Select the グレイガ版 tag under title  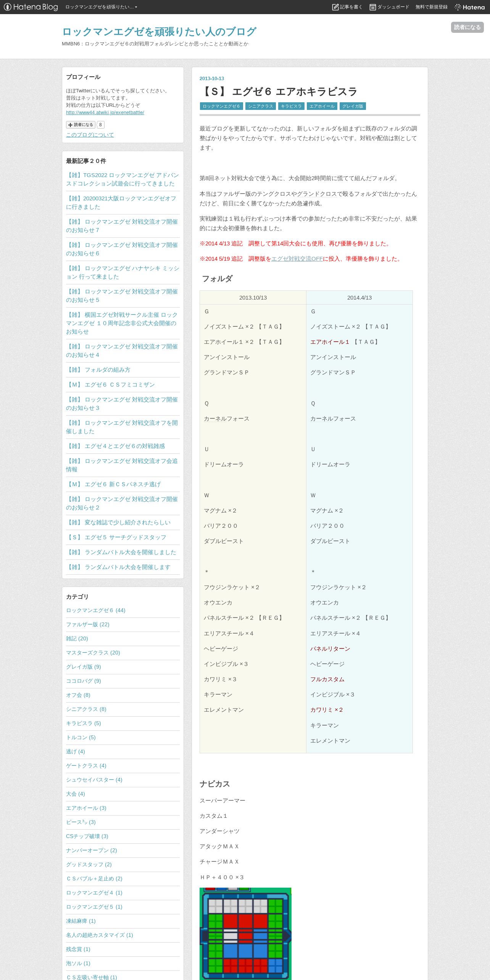click(353, 106)
